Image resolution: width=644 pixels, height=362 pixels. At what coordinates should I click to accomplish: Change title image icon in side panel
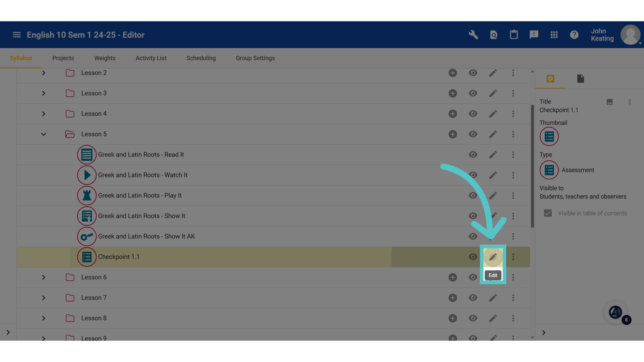610,102
